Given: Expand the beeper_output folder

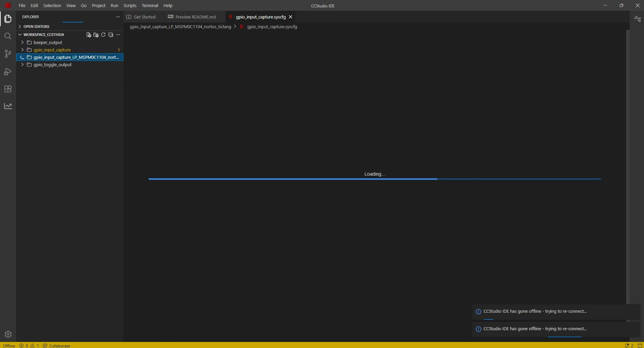Looking at the screenshot, I should [x=70, y=42].
